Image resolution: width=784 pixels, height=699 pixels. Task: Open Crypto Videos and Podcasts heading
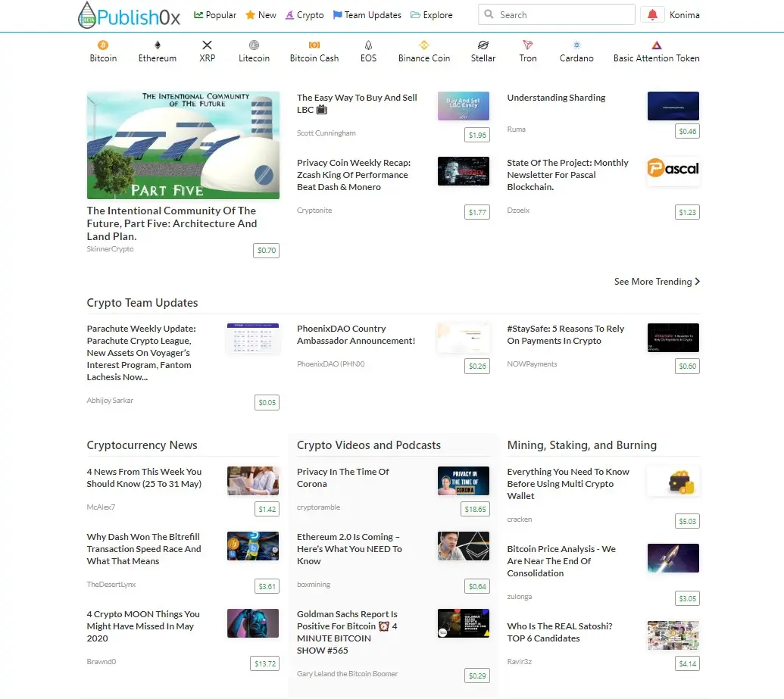pyautogui.click(x=369, y=445)
